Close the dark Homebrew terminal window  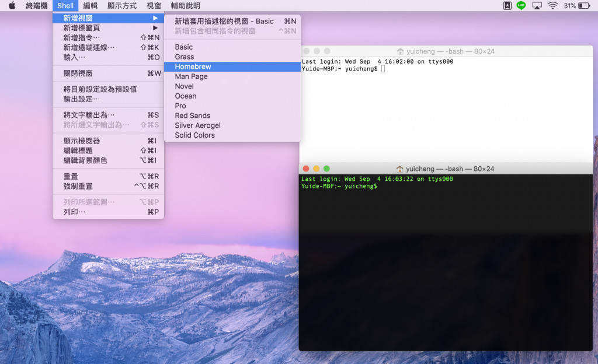[306, 169]
